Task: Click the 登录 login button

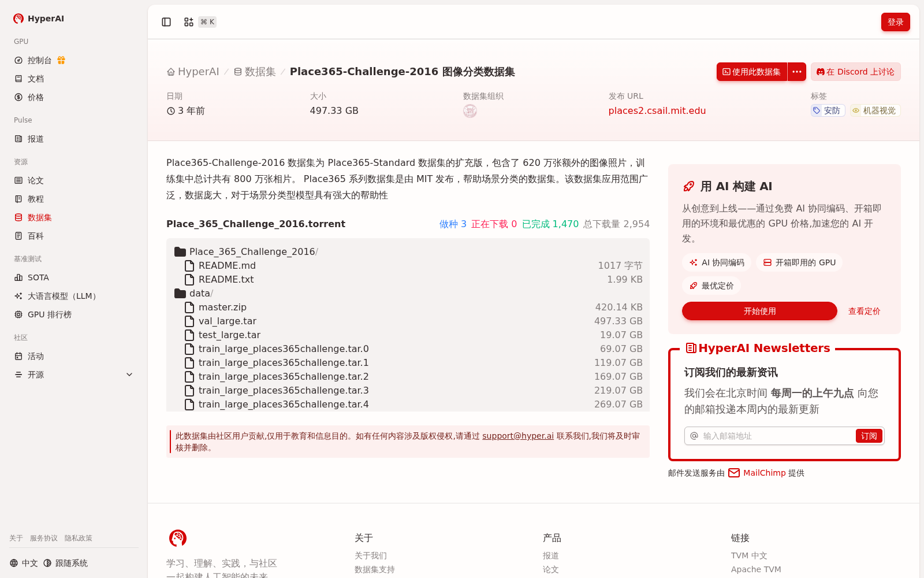Action: click(895, 22)
